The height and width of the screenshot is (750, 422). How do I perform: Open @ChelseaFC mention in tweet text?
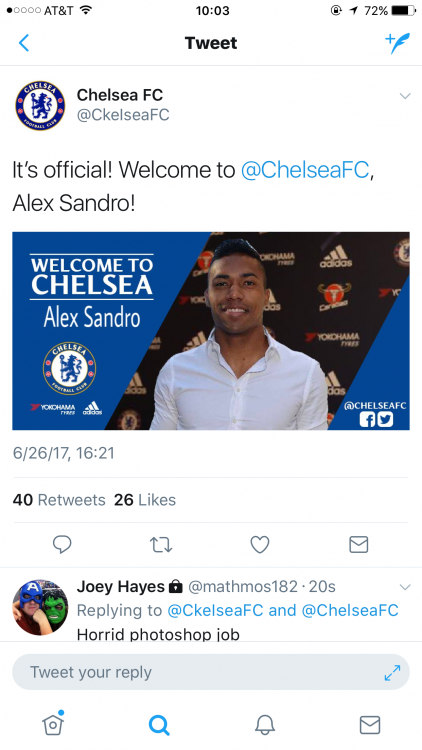pyautogui.click(x=305, y=170)
